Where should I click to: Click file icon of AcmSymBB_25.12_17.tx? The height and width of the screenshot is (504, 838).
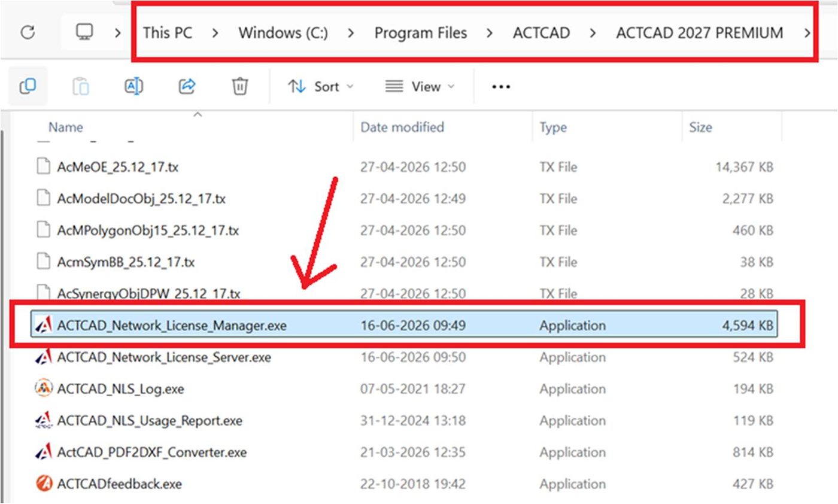[x=43, y=262]
